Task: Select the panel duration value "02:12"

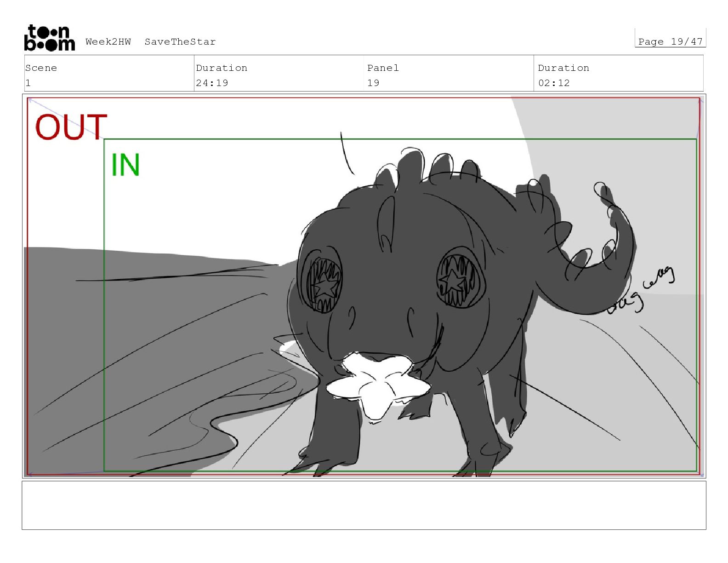Action: pyautogui.click(x=554, y=83)
